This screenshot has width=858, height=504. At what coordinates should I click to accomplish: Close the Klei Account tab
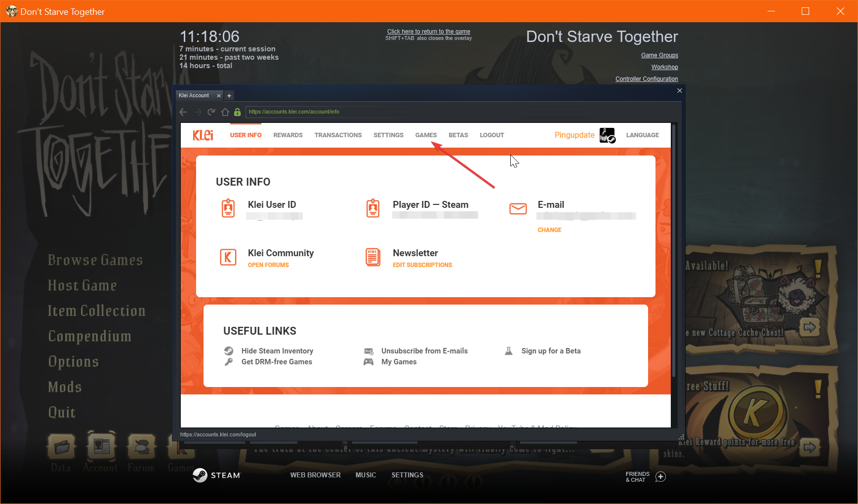pos(219,96)
